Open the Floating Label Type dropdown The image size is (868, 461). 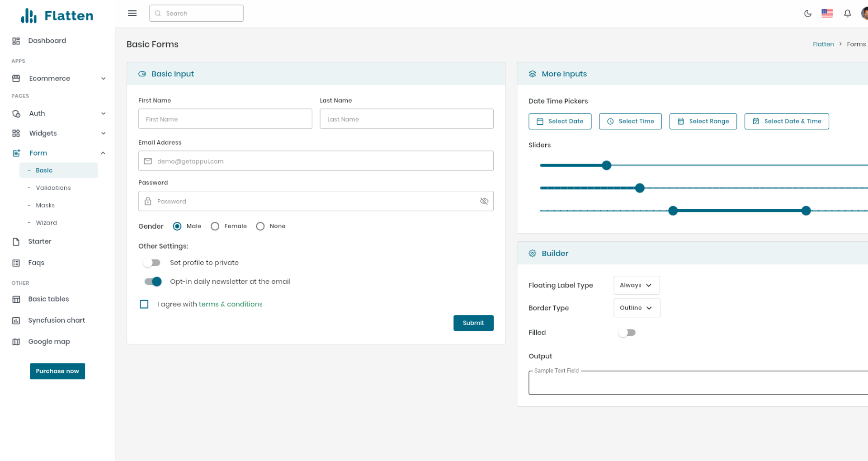click(636, 285)
